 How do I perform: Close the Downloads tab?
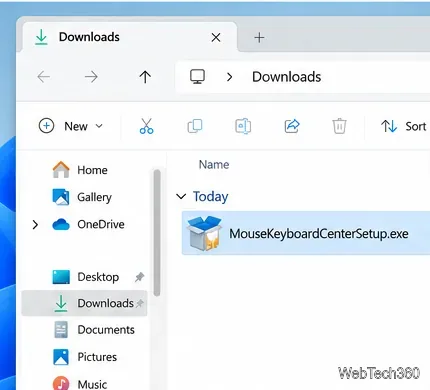point(216,37)
